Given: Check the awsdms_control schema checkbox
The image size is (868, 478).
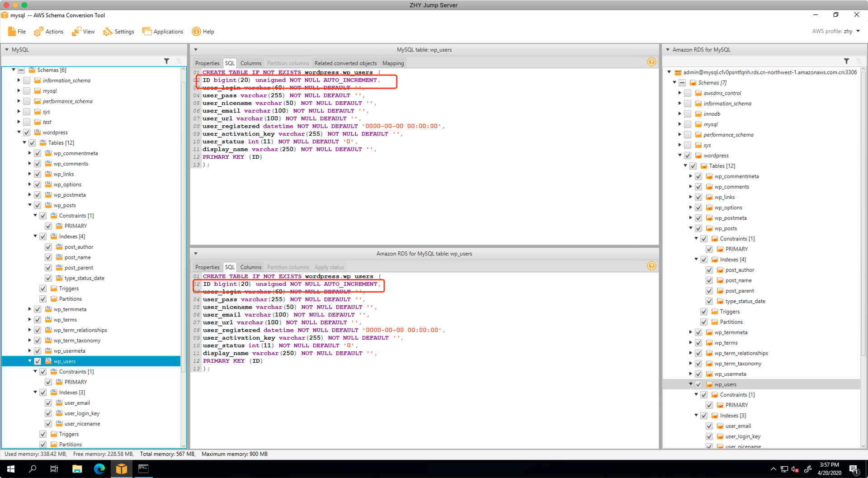Looking at the screenshot, I should [x=688, y=93].
